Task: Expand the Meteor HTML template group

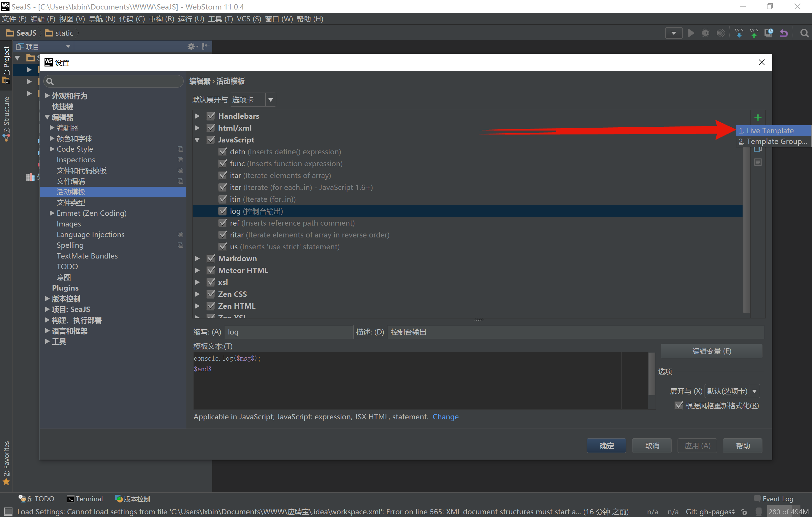Action: coord(197,270)
